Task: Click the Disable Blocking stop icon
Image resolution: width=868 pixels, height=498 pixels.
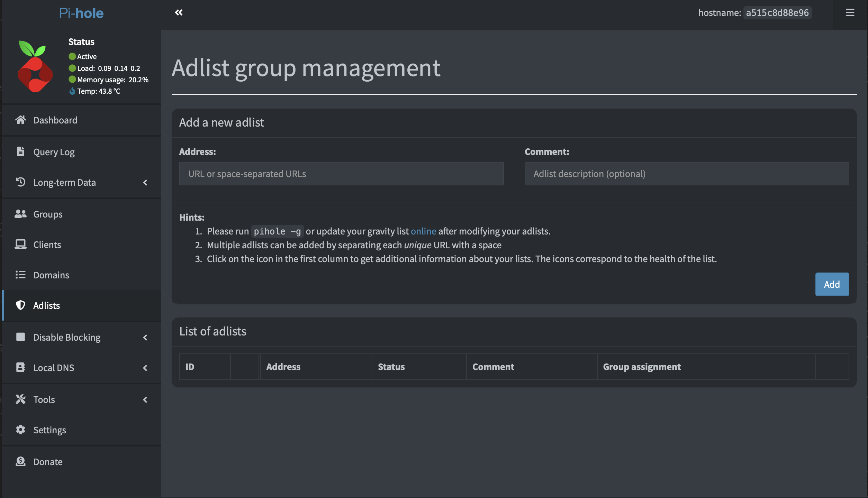Action: 20,337
